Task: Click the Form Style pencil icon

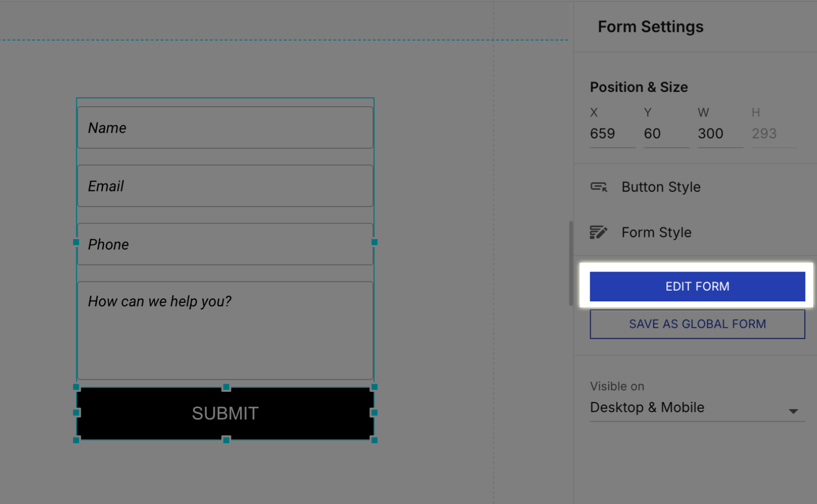Action: click(x=599, y=232)
